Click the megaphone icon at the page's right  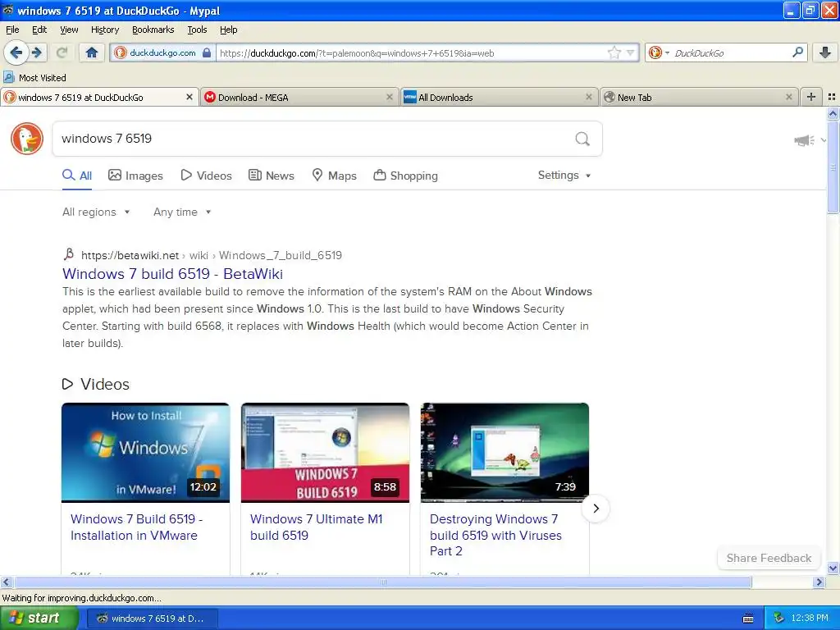[x=804, y=140]
